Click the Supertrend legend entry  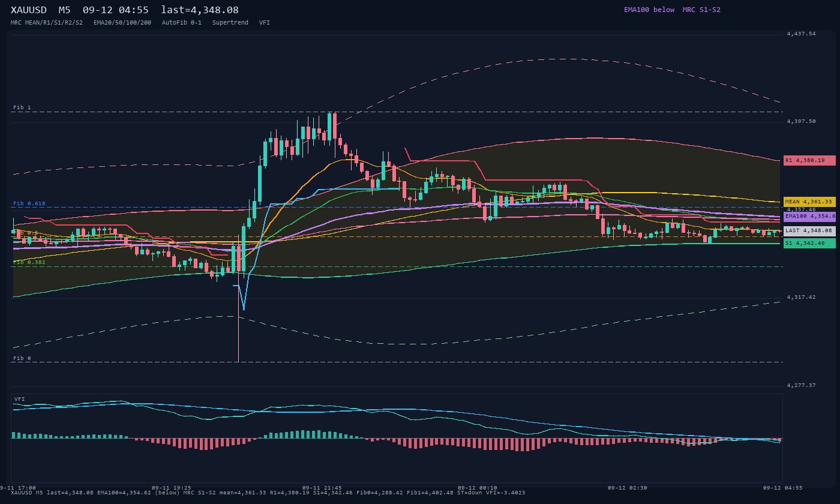click(x=230, y=23)
